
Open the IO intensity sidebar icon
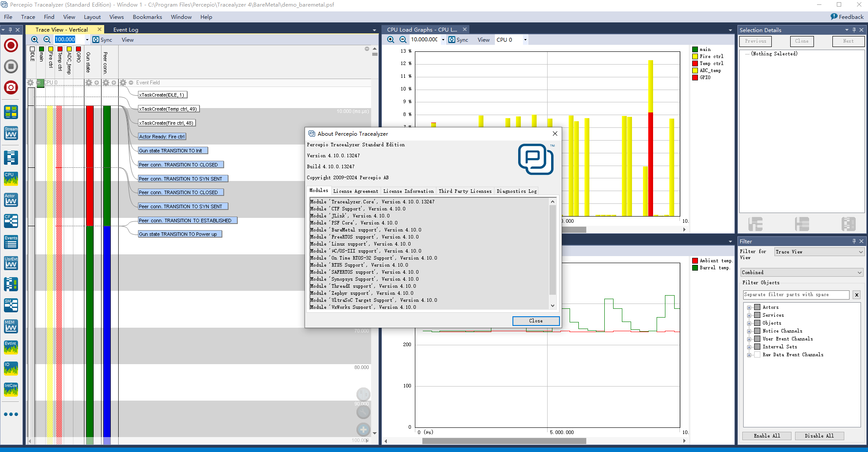pos(11,369)
